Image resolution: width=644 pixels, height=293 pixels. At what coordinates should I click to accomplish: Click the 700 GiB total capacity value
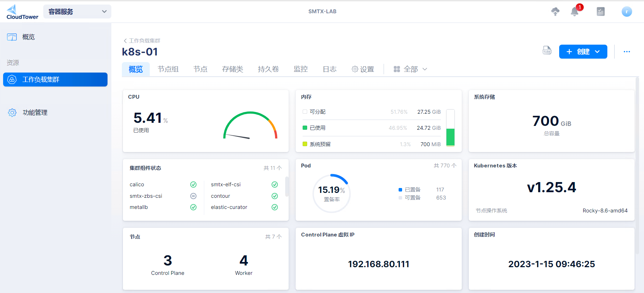pos(552,121)
